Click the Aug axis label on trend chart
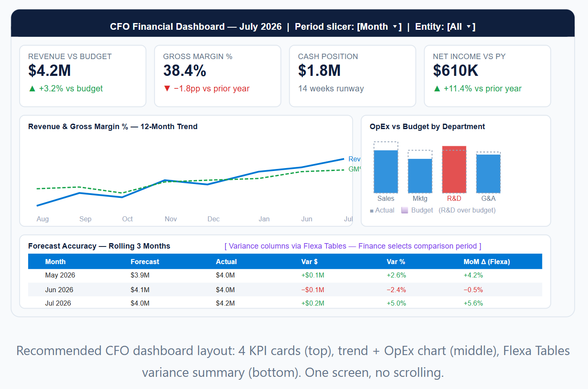The width and height of the screenshot is (588, 389). point(43,219)
